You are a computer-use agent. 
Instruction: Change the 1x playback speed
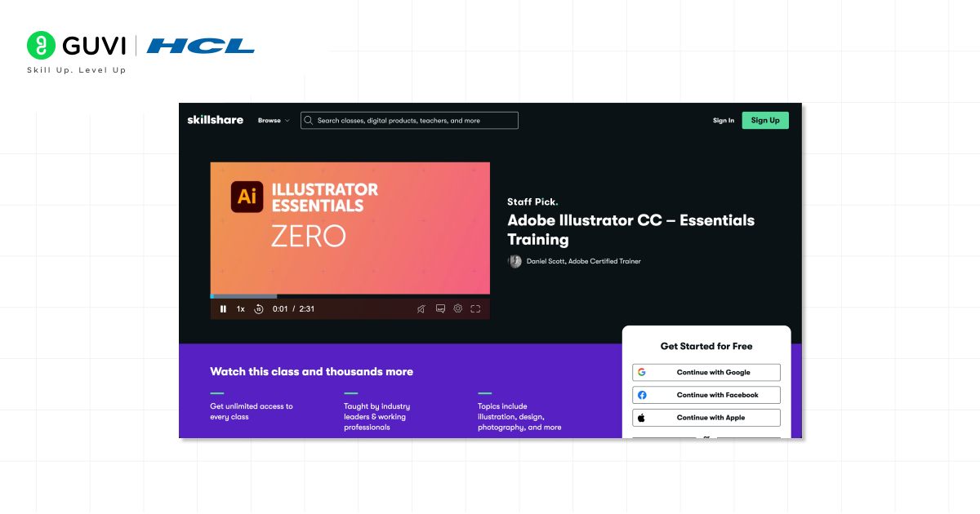point(241,309)
